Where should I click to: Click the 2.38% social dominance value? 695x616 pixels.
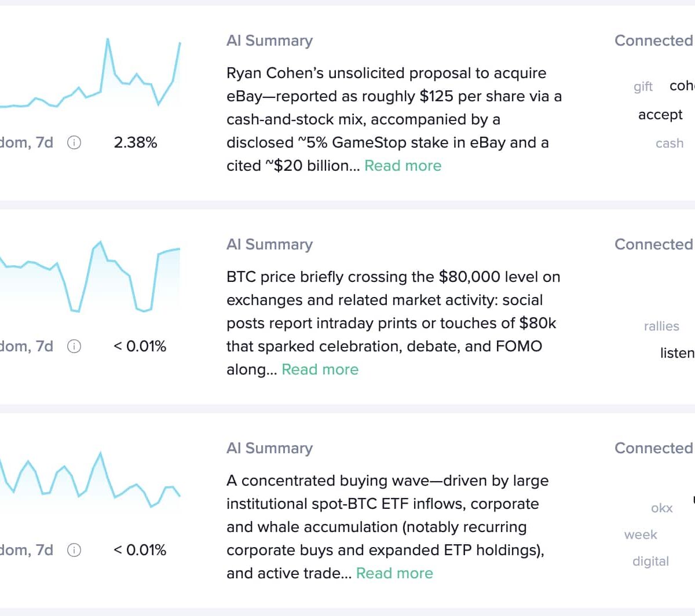point(136,142)
